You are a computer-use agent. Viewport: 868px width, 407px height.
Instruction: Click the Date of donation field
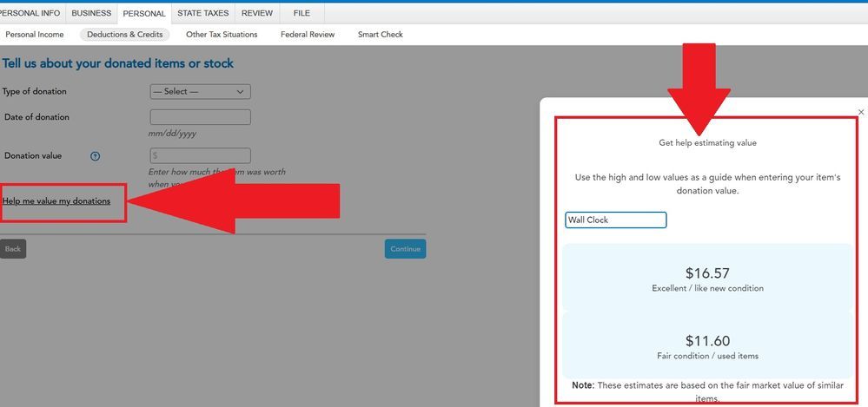pos(200,117)
